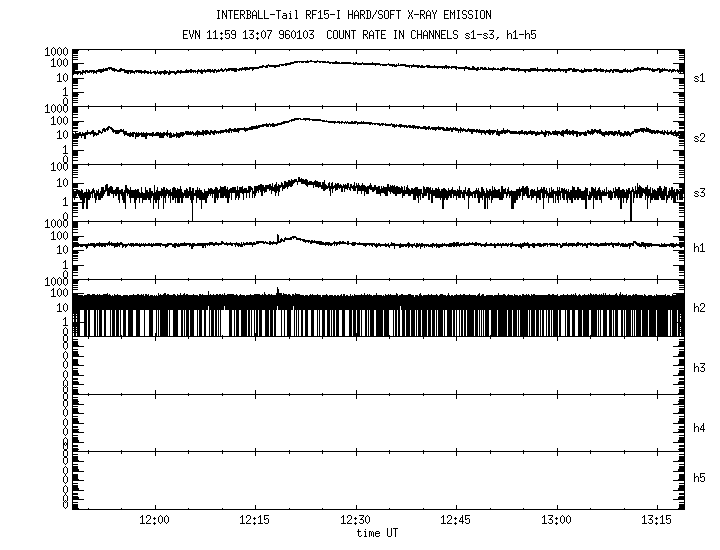Select the s3 channel label
This screenshot has height=550, width=720.
(700, 192)
